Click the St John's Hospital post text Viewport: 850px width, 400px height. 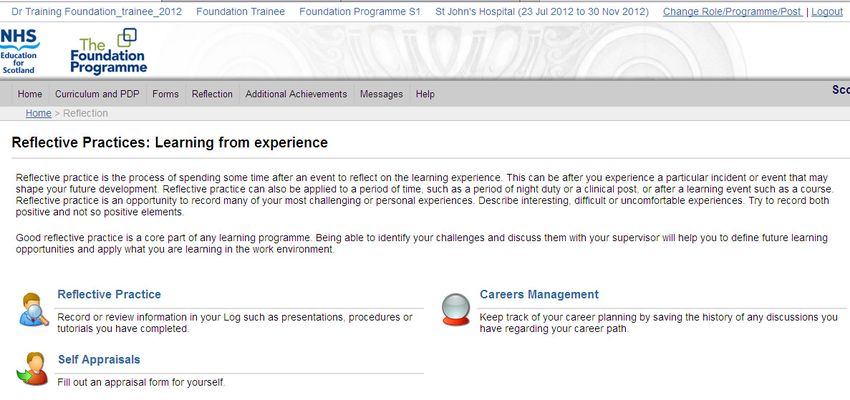[x=542, y=11]
